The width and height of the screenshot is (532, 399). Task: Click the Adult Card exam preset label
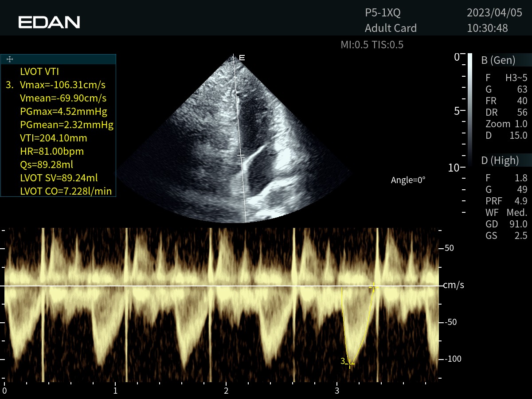pyautogui.click(x=391, y=28)
